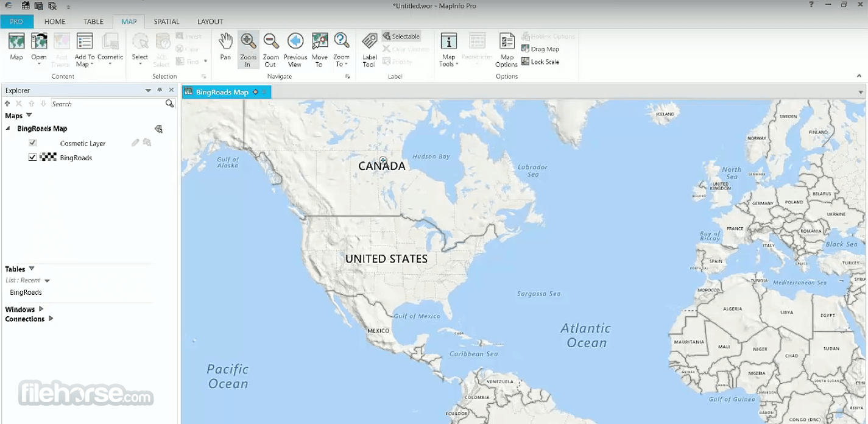868x424 pixels.
Task: Open the Find dropdown arrow in Selection
Action: click(205, 62)
